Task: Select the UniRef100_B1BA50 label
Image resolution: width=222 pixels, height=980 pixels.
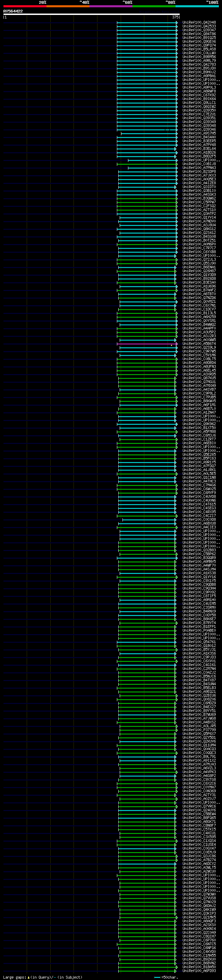Action: [199, 967]
